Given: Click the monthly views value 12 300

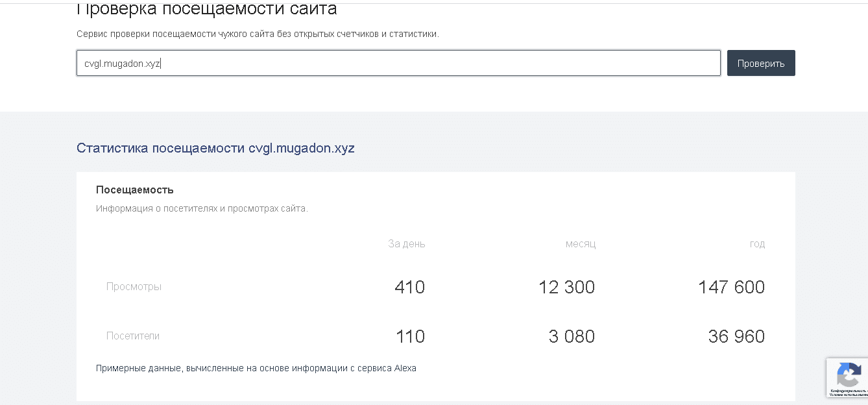Looking at the screenshot, I should click(x=567, y=286).
